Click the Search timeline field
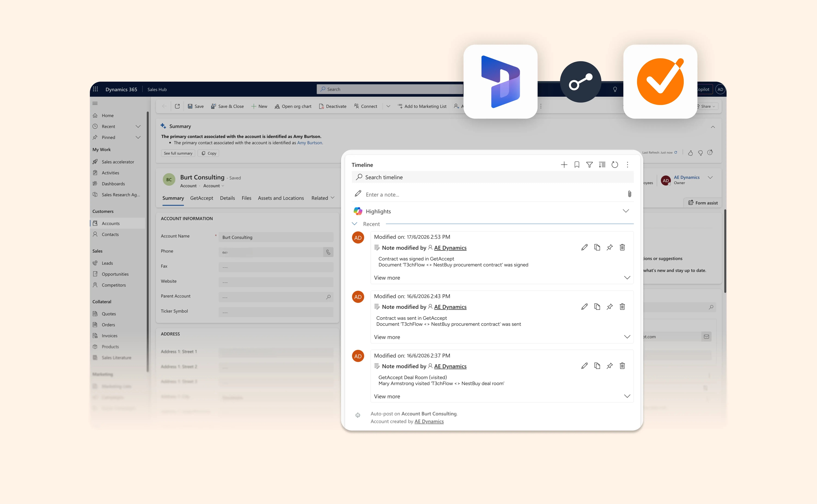The image size is (817, 504). tap(493, 177)
